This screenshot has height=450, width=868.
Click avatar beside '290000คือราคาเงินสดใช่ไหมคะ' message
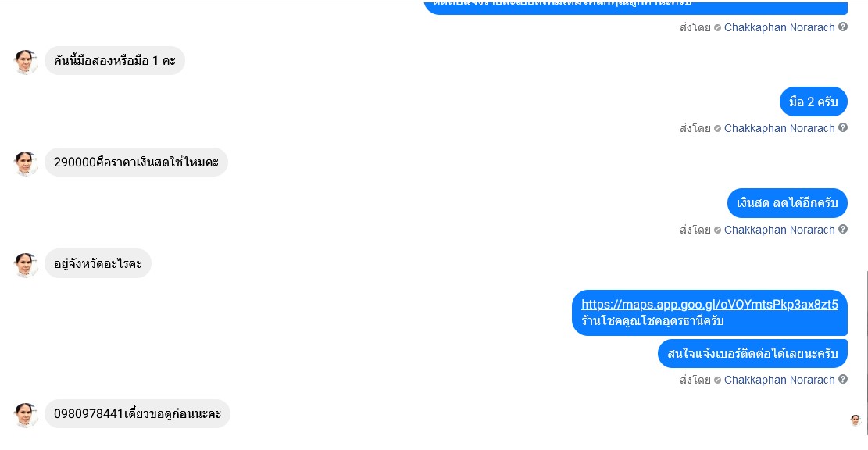(x=26, y=163)
